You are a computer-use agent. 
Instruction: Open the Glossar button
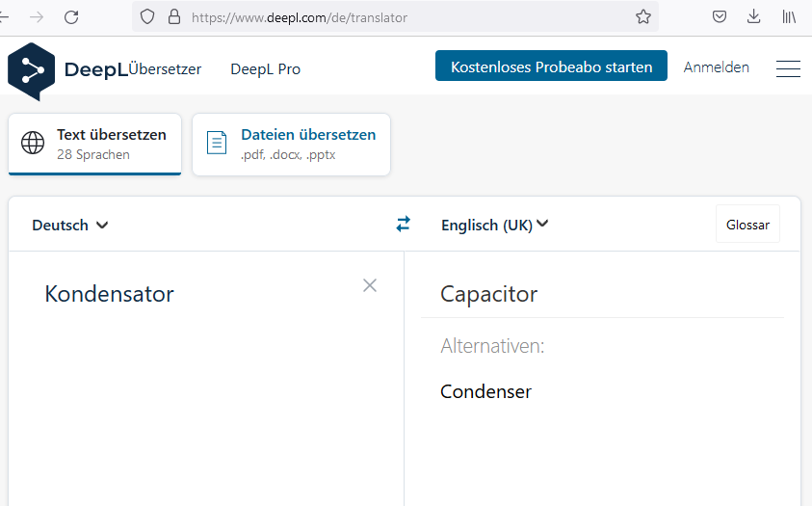point(747,225)
